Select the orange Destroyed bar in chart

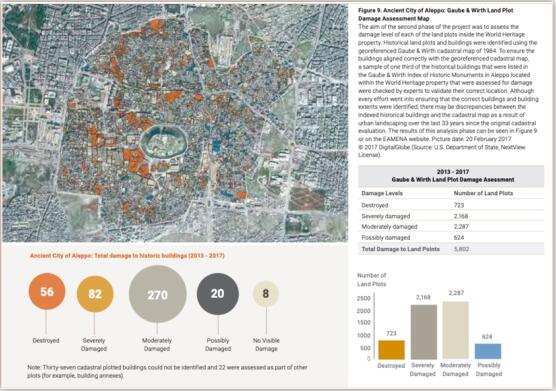pos(391,350)
